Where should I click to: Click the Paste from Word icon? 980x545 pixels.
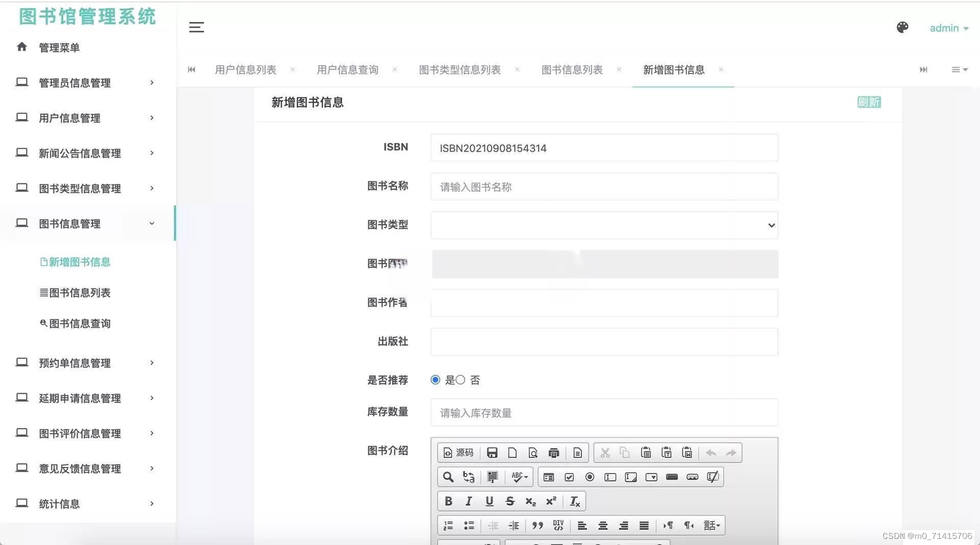click(687, 453)
